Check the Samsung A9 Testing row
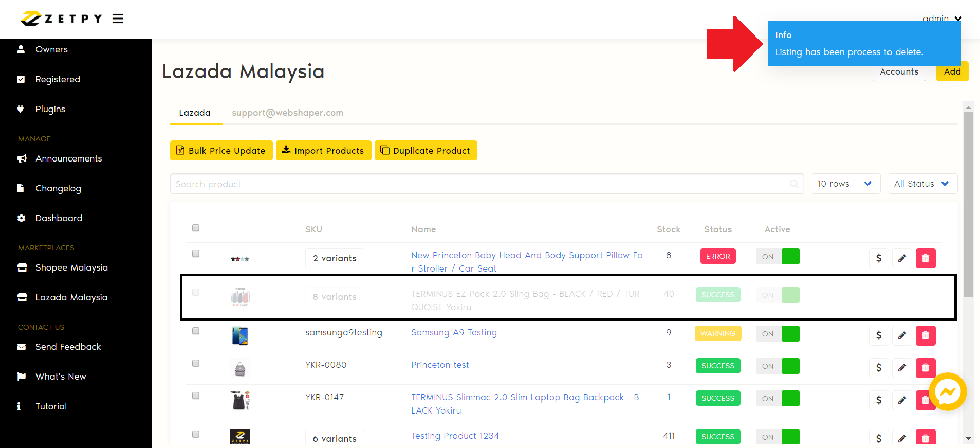980x448 pixels. [x=196, y=331]
